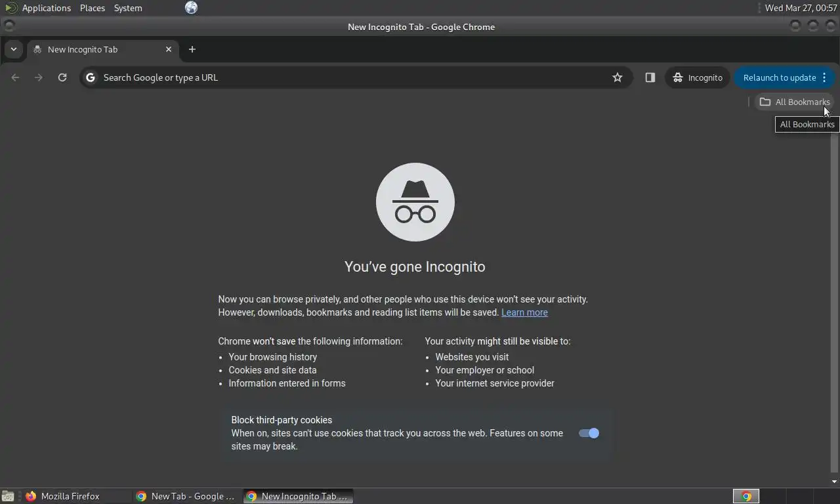The width and height of the screenshot is (840, 504).
Task: Open window menu button in title bar
Action: [x=9, y=26]
